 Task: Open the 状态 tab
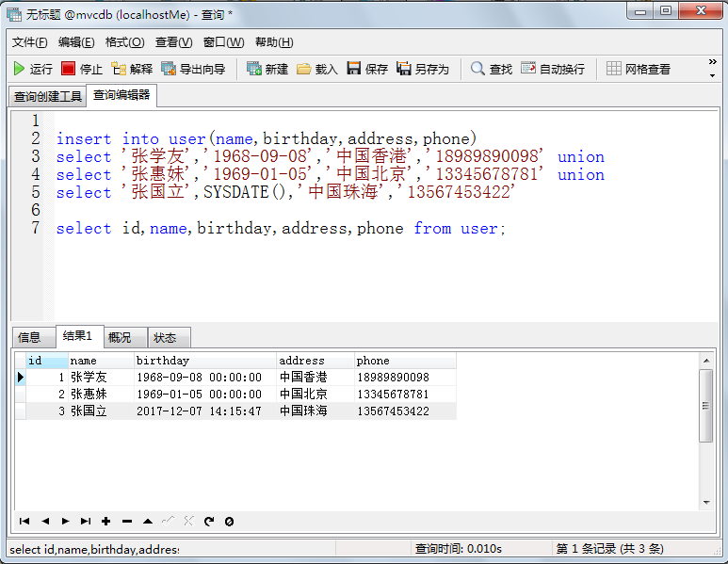[169, 337]
